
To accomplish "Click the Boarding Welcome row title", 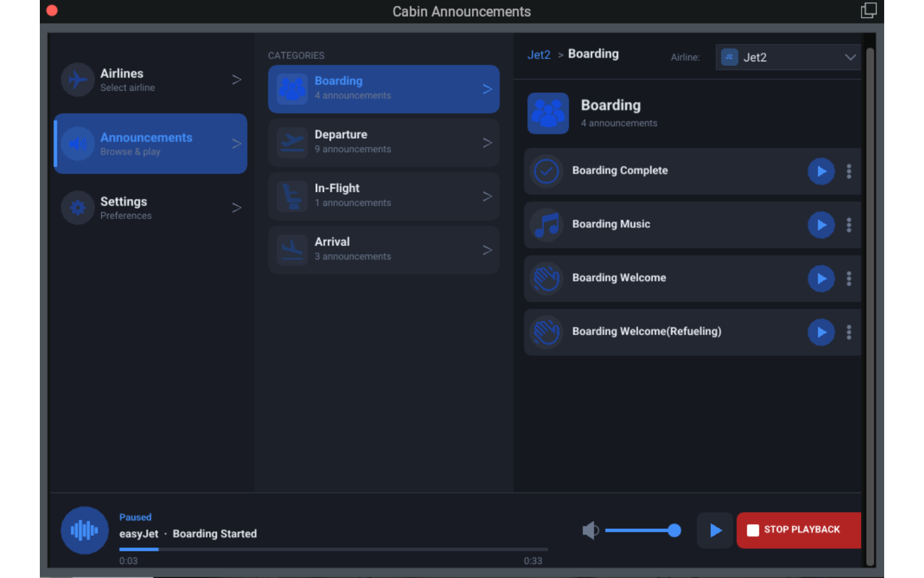I will (619, 278).
